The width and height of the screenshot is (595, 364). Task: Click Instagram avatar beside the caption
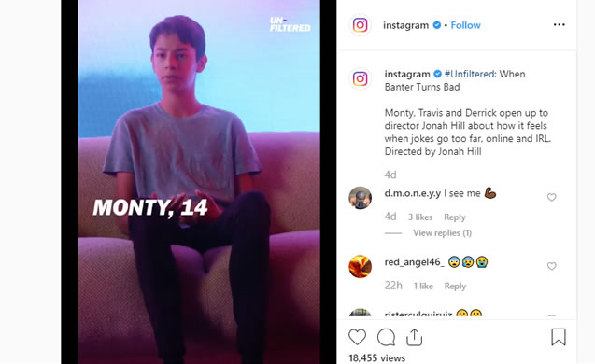coord(361,78)
